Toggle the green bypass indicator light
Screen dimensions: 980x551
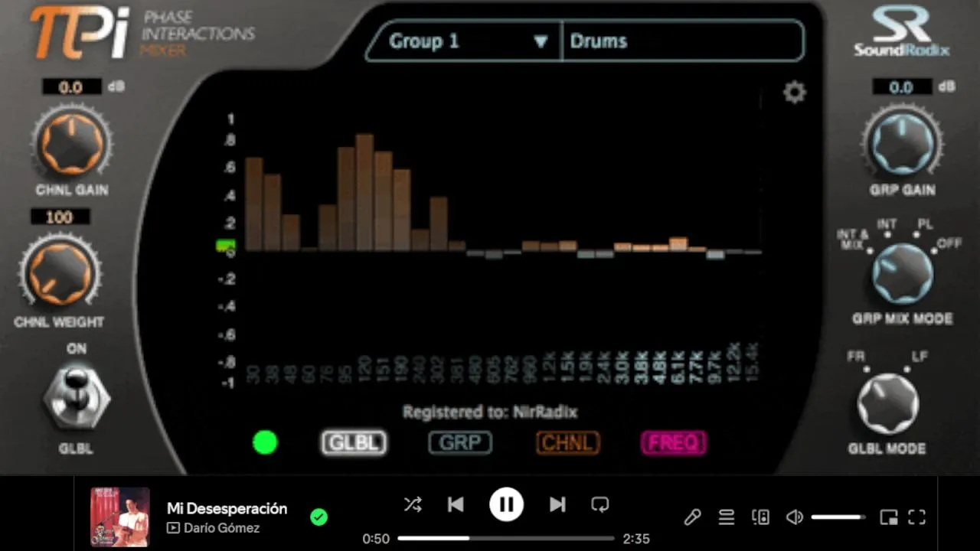point(265,442)
